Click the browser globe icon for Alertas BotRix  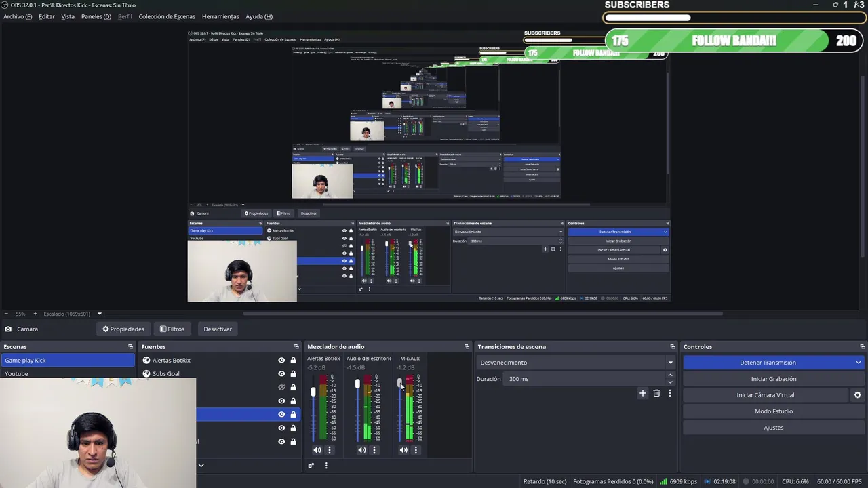(x=146, y=360)
